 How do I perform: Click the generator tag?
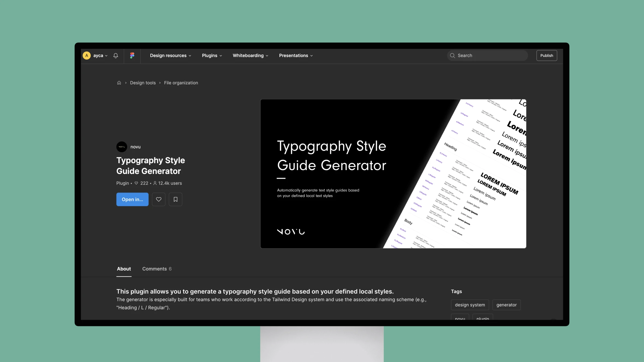click(506, 304)
